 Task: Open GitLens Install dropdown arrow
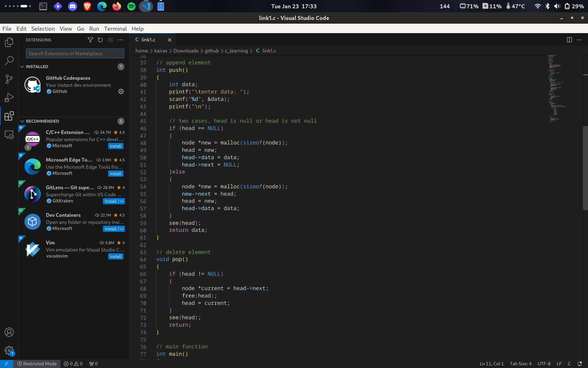point(122,201)
